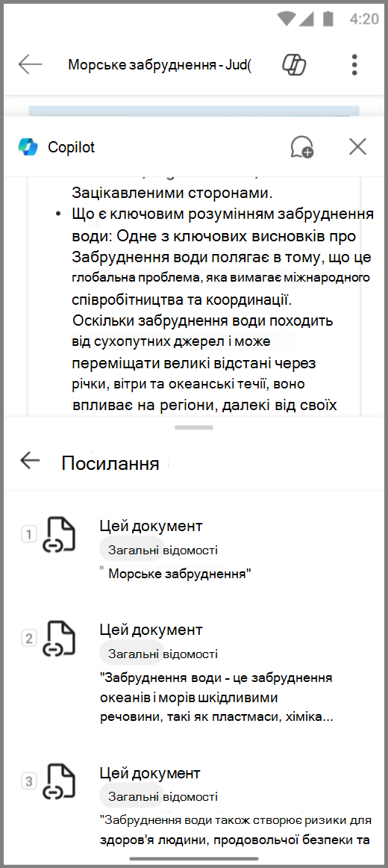Select citation number 2 badge

29,639
